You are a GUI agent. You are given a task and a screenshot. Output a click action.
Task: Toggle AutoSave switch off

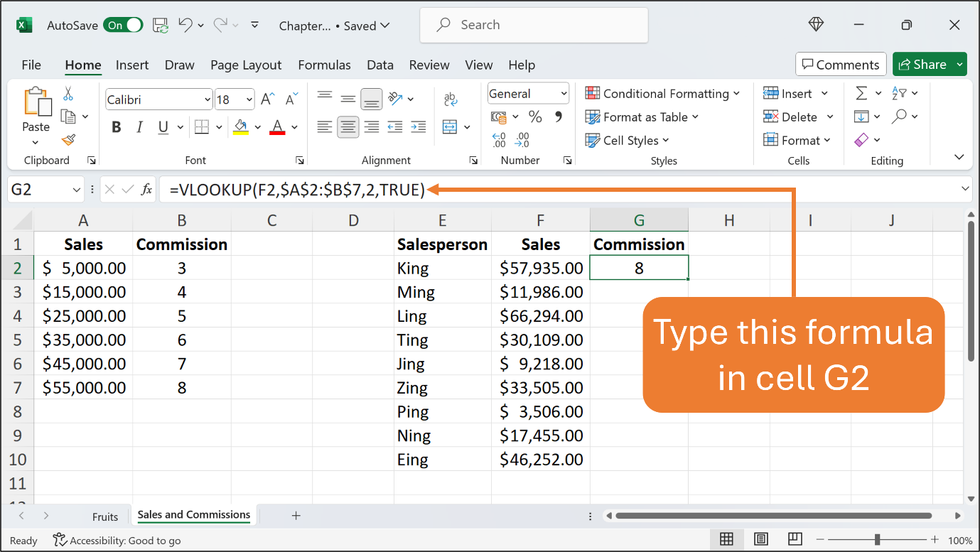(x=123, y=25)
